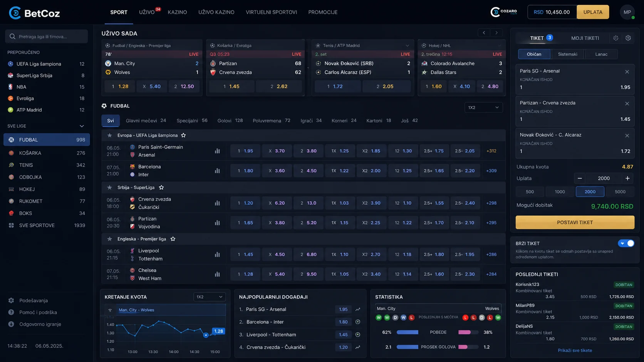Screen dimensions: 644x362
Task: Open the 1X2 dropdown in Kretanje kvota
Action: tap(210, 297)
